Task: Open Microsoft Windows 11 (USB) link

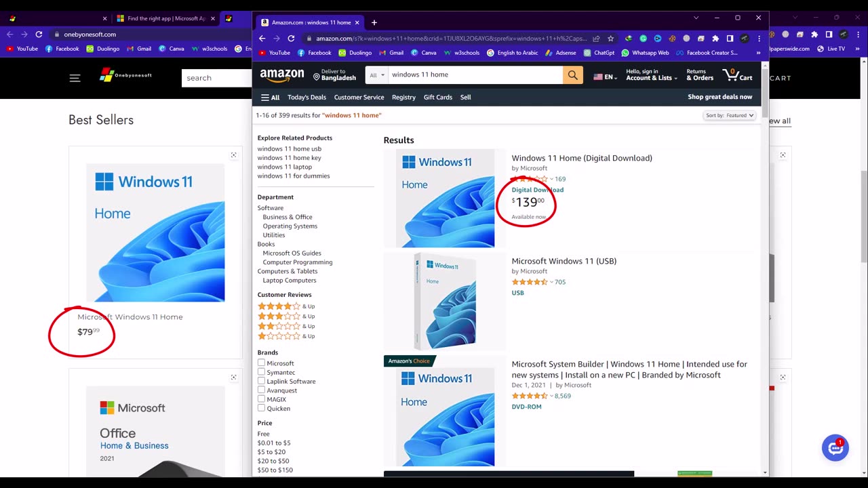Action: (564, 261)
